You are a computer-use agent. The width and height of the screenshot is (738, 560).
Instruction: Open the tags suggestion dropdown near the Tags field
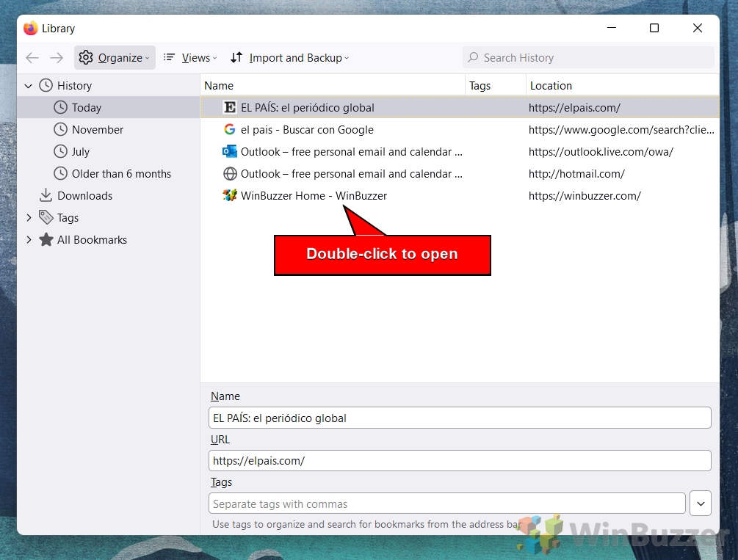(x=700, y=503)
